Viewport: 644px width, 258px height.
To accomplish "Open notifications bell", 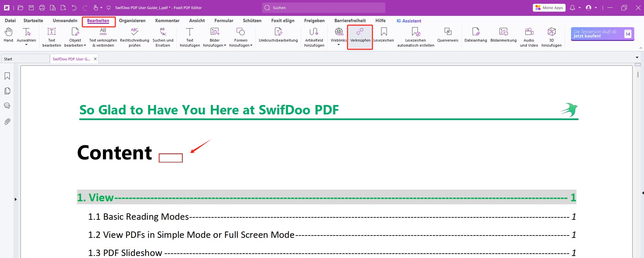I will point(572,8).
